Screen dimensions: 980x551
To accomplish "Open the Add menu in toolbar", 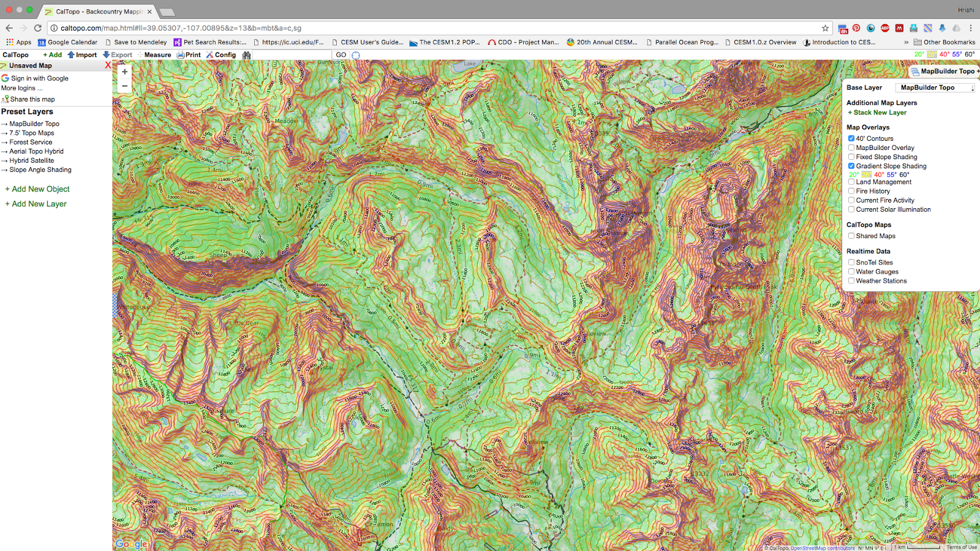I will click(x=53, y=55).
